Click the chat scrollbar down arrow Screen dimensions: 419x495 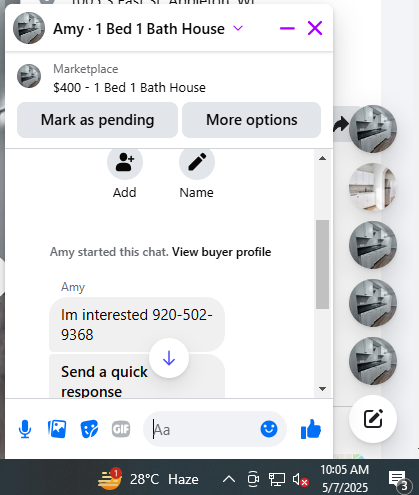pos(322,389)
